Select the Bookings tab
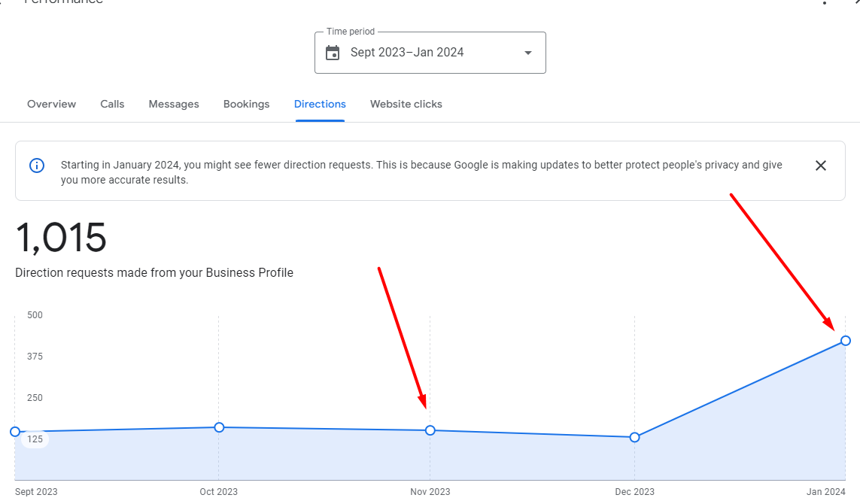Image resolution: width=860 pixels, height=504 pixels. 246,105
